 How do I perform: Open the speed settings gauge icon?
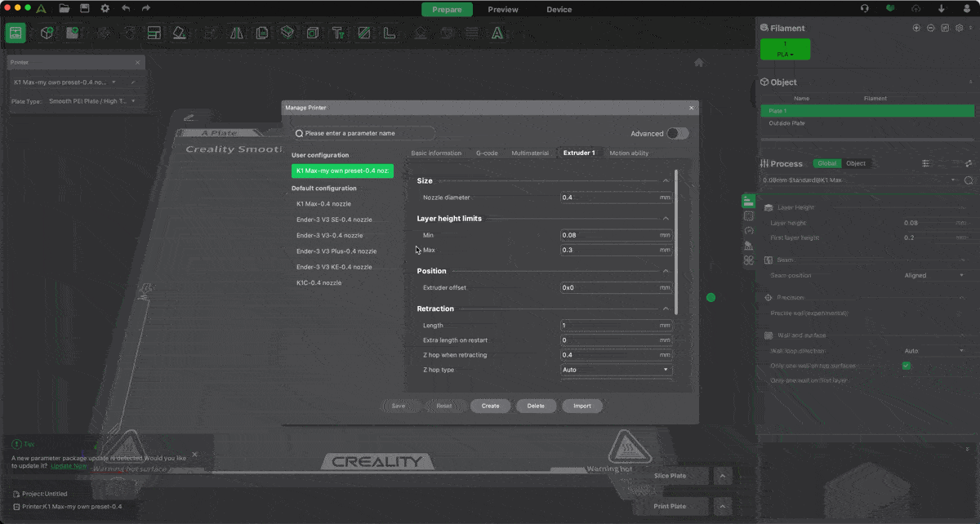(749, 230)
